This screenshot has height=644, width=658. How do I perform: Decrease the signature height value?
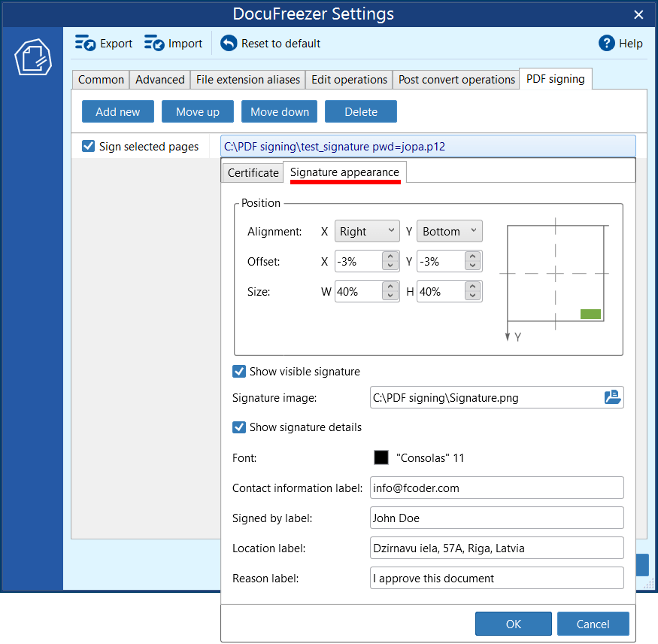pos(472,296)
